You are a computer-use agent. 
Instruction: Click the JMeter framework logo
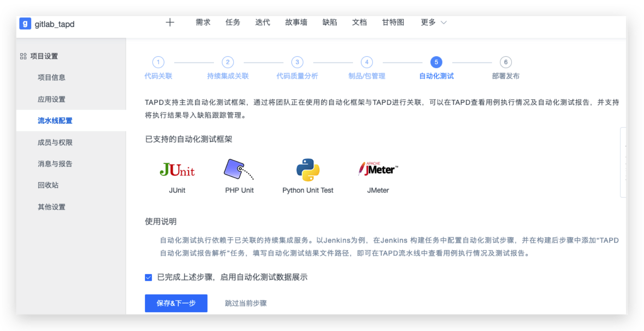(x=378, y=169)
